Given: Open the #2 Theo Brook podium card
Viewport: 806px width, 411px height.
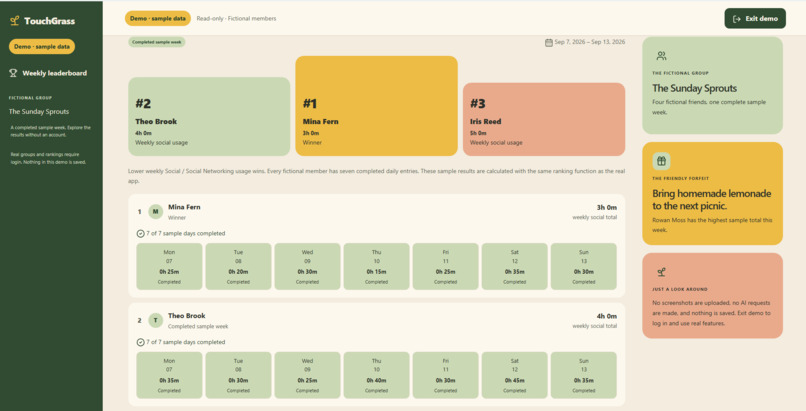Looking at the screenshot, I should 209,117.
